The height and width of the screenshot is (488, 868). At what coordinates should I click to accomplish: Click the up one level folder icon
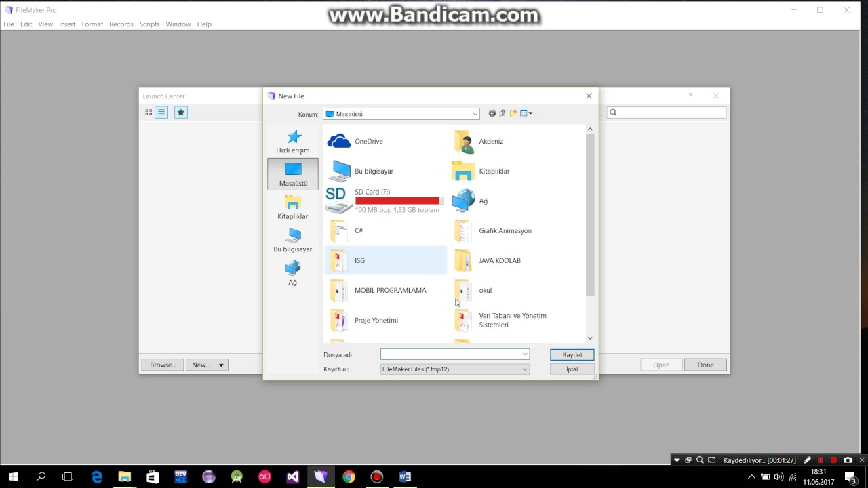[502, 113]
